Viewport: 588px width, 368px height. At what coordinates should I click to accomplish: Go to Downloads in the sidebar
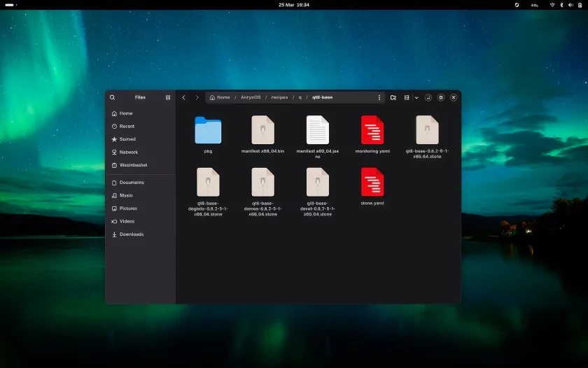pyautogui.click(x=131, y=234)
